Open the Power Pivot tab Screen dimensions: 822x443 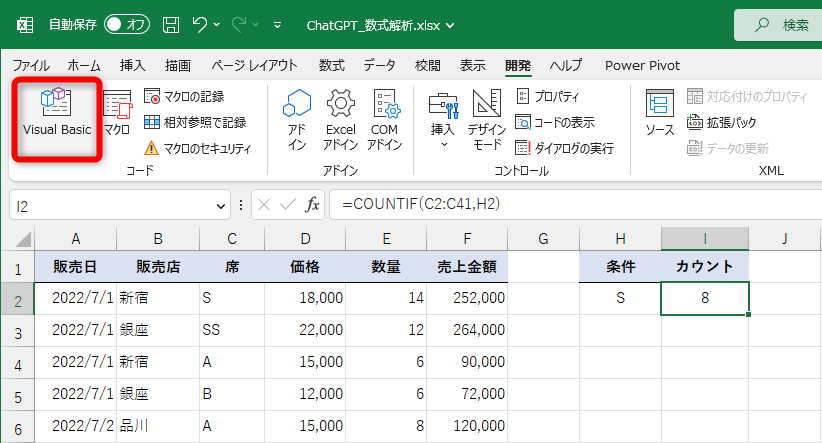point(642,66)
